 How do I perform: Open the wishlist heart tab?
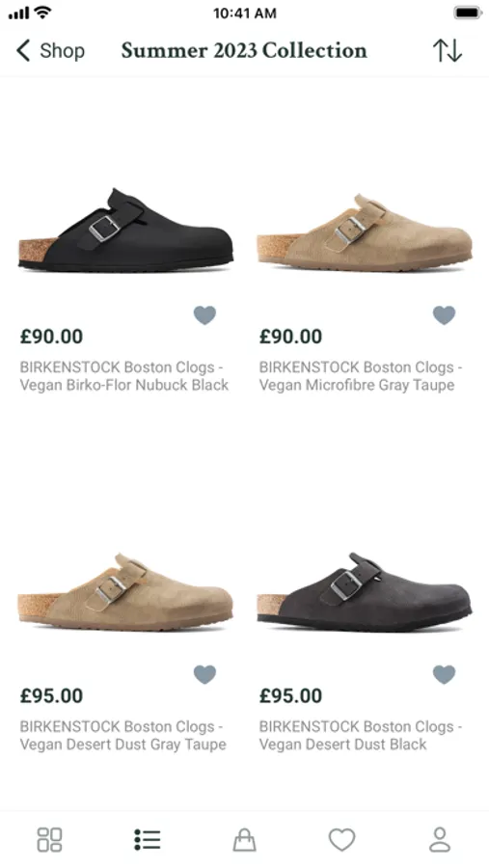341,839
